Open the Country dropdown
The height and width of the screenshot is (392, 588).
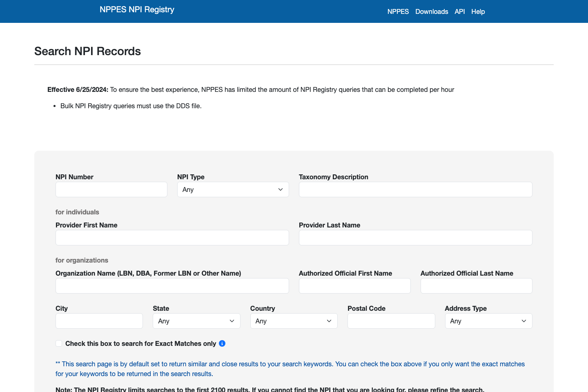pyautogui.click(x=294, y=321)
